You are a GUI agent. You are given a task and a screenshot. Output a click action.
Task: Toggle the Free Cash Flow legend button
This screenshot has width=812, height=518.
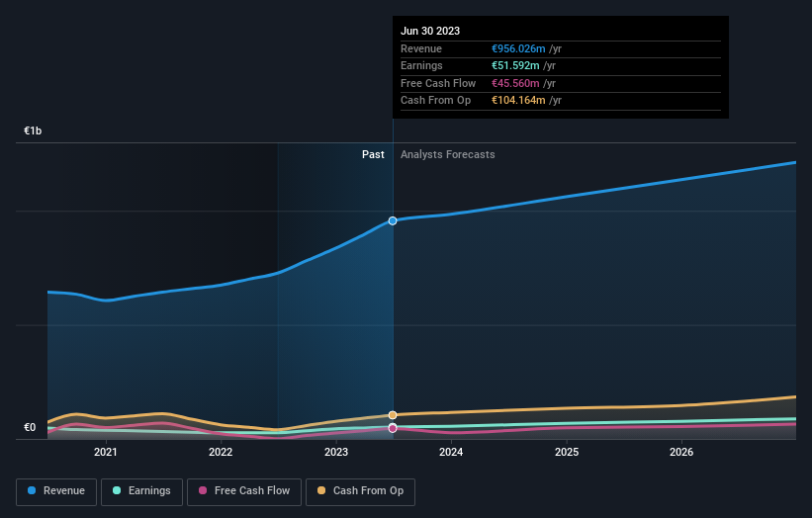pos(244,491)
